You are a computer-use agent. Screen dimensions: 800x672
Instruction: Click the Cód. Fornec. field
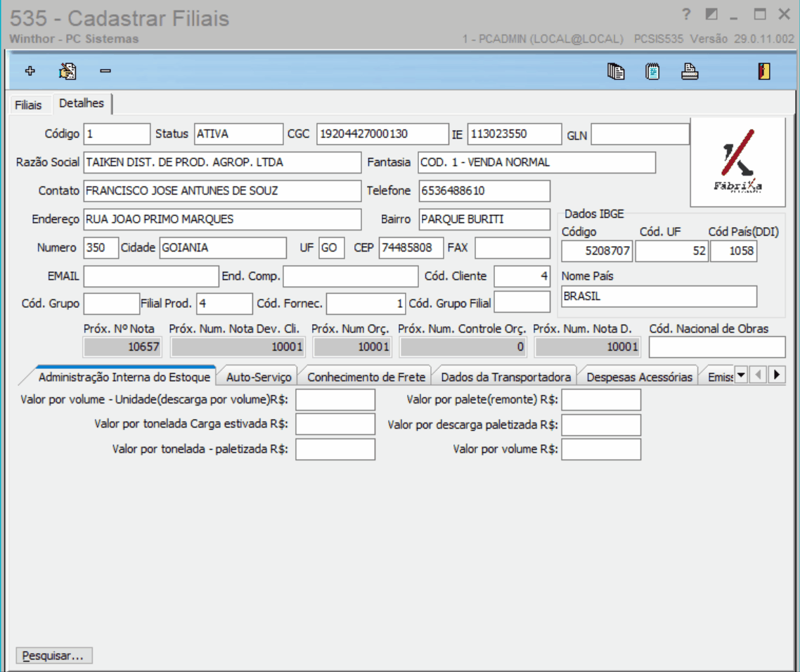[366, 304]
